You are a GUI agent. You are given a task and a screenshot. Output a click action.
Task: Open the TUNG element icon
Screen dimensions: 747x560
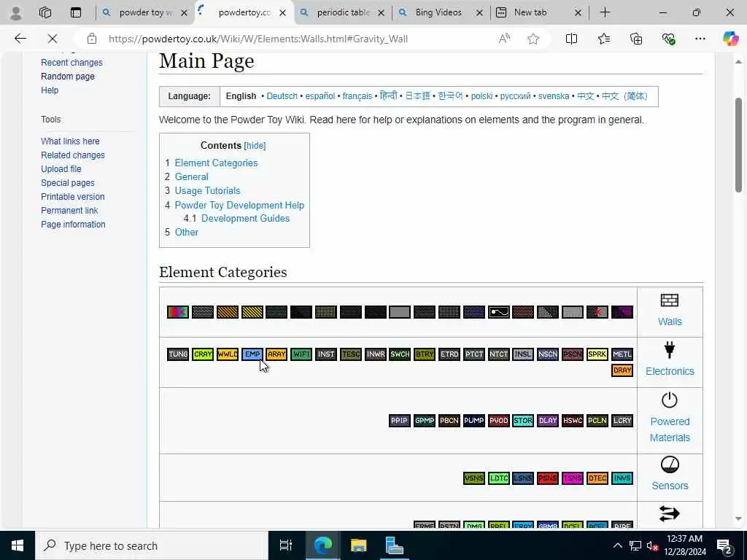pyautogui.click(x=178, y=354)
